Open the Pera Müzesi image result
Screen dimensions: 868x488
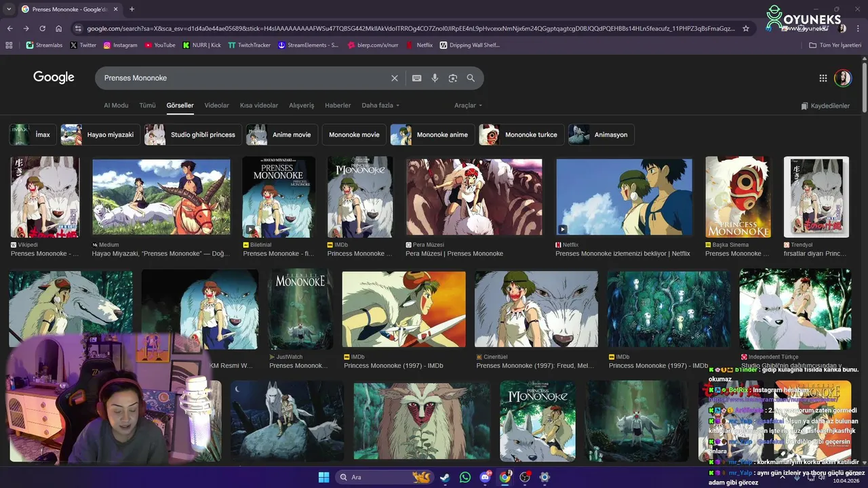tap(474, 197)
